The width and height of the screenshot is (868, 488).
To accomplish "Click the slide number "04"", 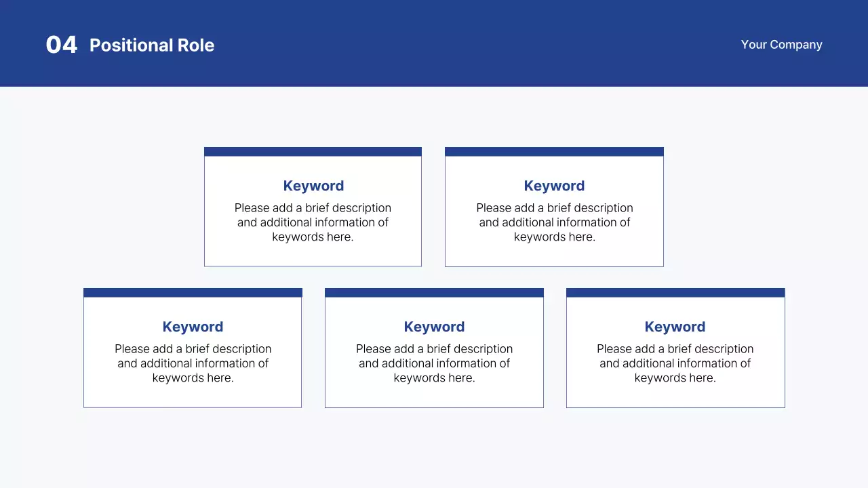I will (x=61, y=45).
